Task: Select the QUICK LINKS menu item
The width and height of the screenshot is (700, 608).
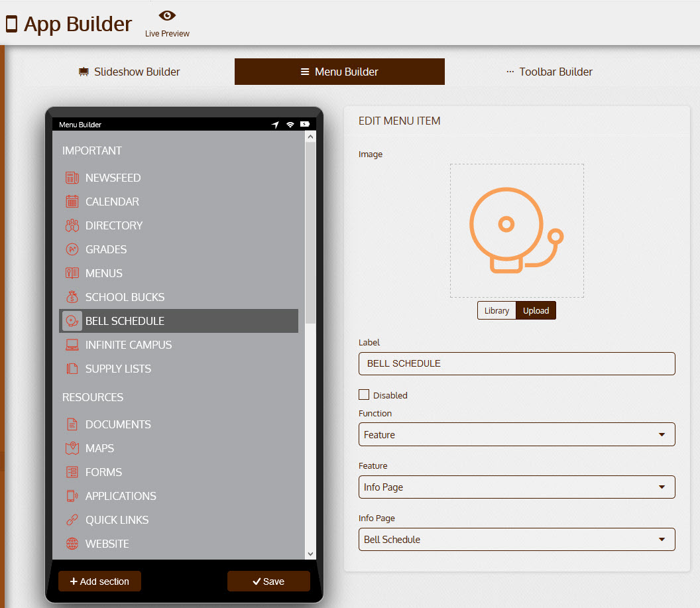Action: point(178,520)
